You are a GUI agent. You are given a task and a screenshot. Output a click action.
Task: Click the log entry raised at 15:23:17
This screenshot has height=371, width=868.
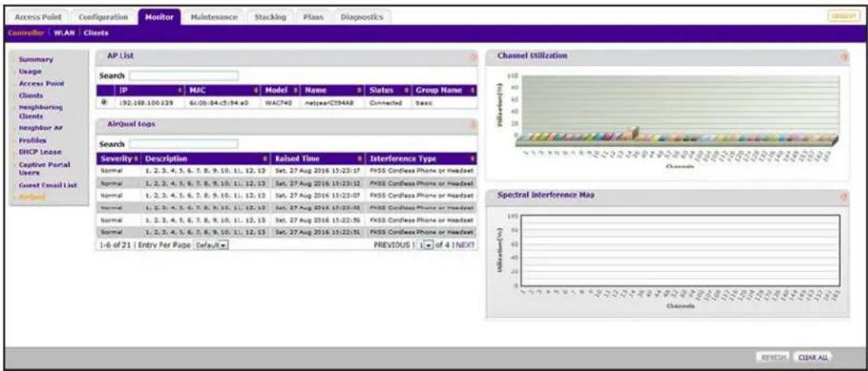click(x=286, y=170)
